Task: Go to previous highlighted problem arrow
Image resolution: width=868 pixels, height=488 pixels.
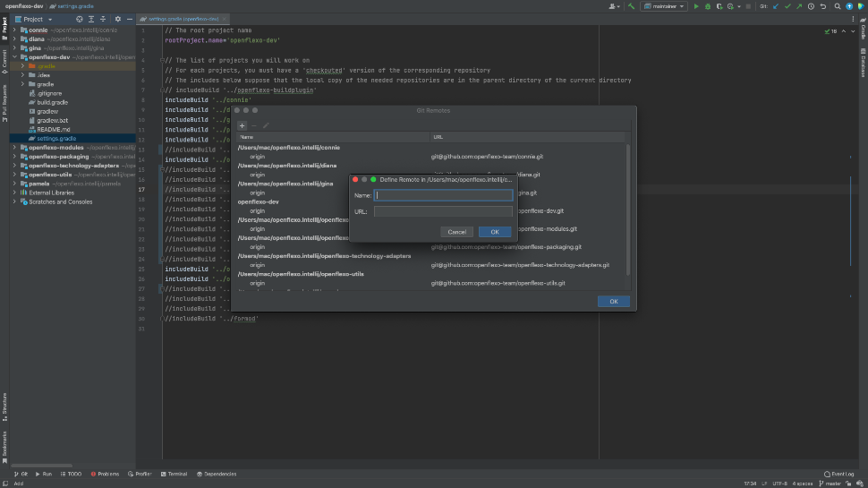Action: [844, 31]
